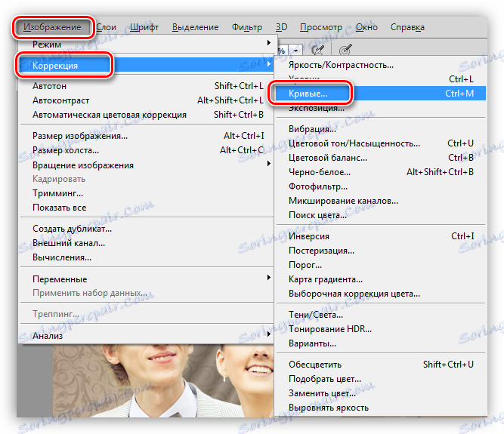
Task: Open Кривые adjustment
Action: tap(381, 94)
